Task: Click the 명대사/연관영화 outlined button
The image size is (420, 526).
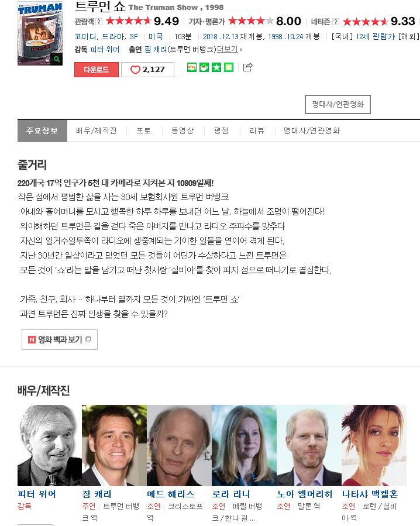Action: [338, 104]
